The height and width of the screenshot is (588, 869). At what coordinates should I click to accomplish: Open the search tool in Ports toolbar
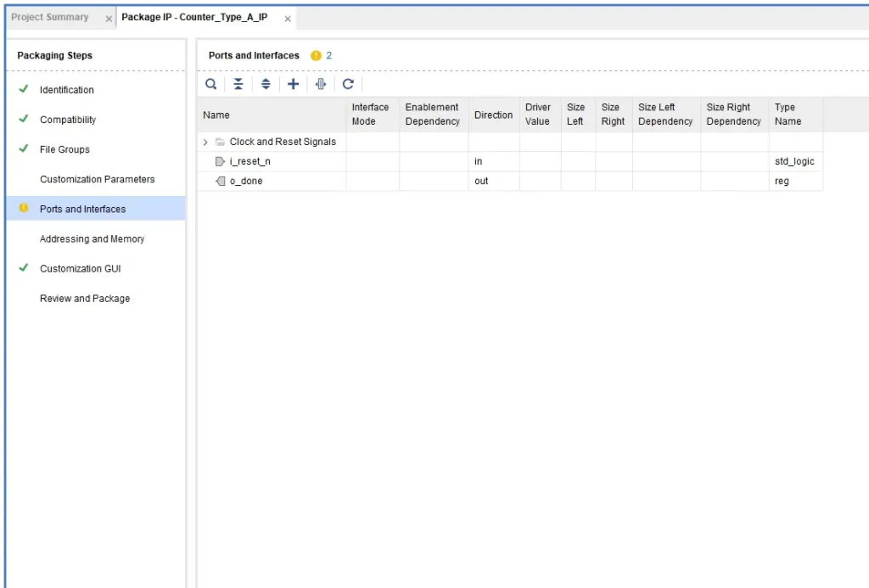pos(210,84)
